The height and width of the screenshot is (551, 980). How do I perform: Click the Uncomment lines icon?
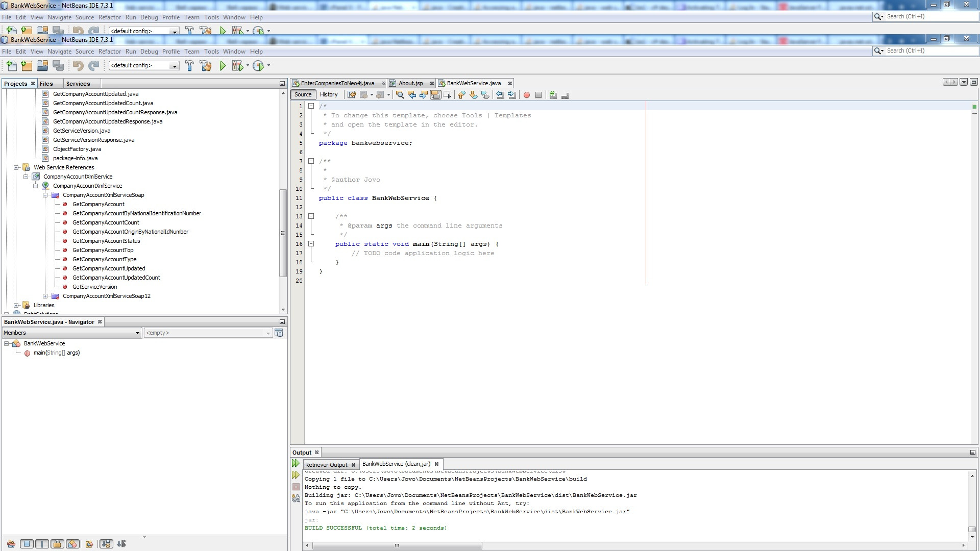(x=565, y=95)
